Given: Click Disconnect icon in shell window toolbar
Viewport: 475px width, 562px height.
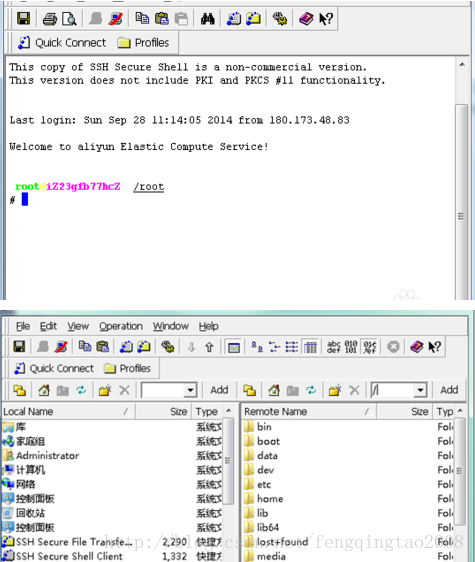Looking at the screenshot, I should click(x=115, y=19).
